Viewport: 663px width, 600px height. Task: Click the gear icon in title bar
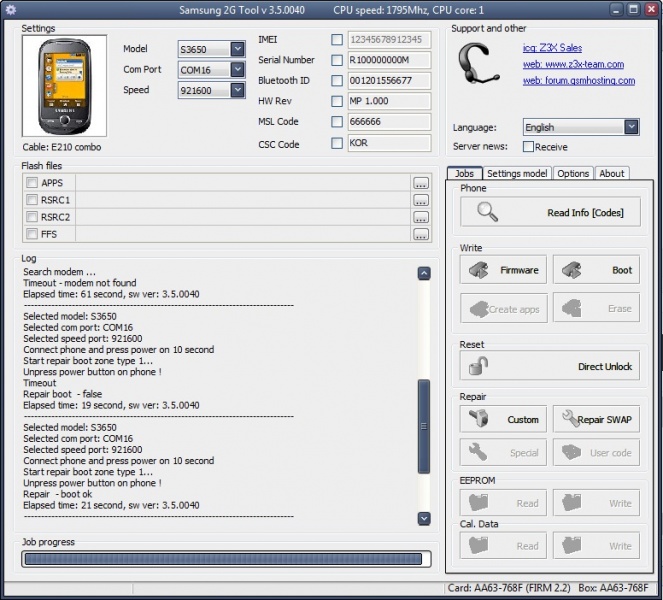point(11,10)
